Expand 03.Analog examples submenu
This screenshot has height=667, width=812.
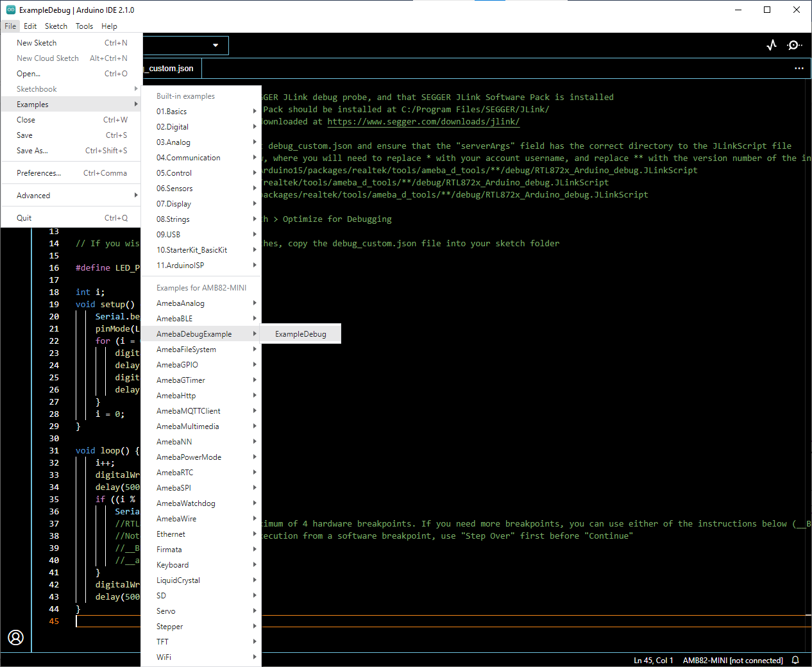coord(201,142)
